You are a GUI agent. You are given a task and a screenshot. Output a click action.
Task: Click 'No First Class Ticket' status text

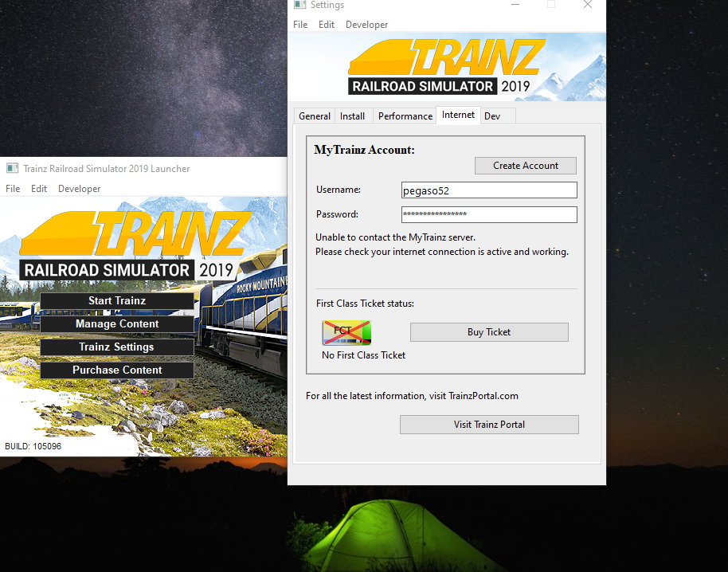tap(363, 355)
